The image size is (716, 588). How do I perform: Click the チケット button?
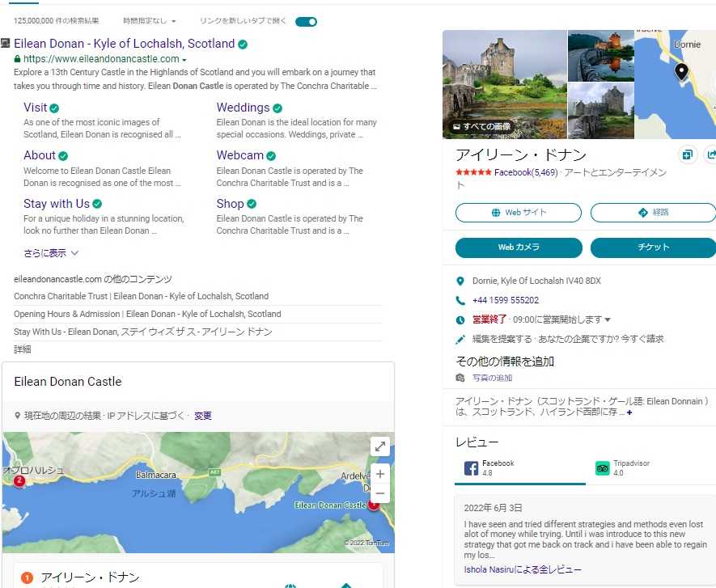pos(653,247)
